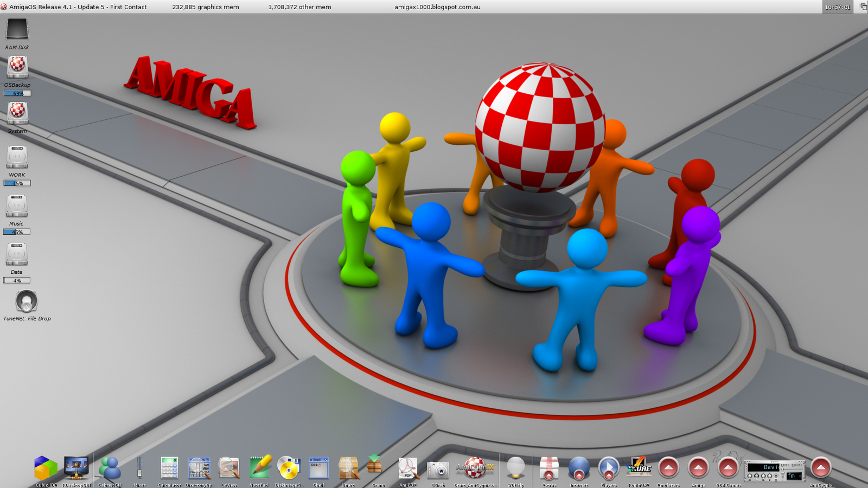Click the "1,708,372 other mem" readout

(299, 7)
